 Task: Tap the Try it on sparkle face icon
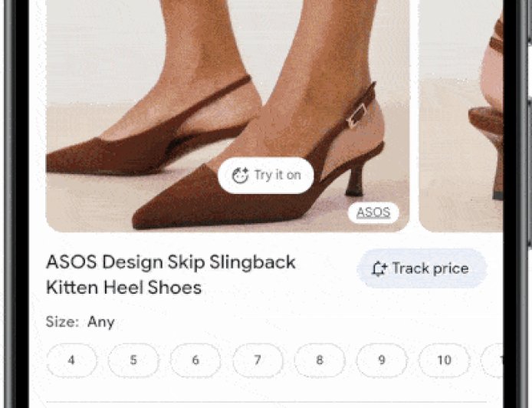(x=241, y=176)
